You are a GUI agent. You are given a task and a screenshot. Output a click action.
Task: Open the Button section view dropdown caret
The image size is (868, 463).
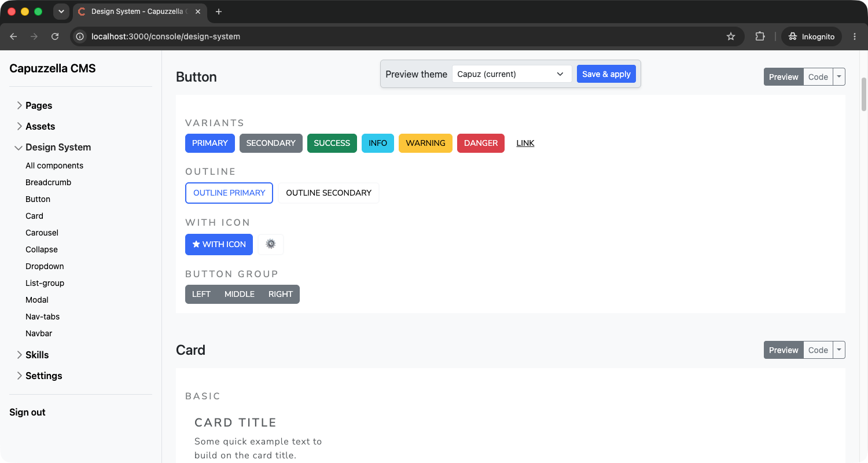pos(839,77)
